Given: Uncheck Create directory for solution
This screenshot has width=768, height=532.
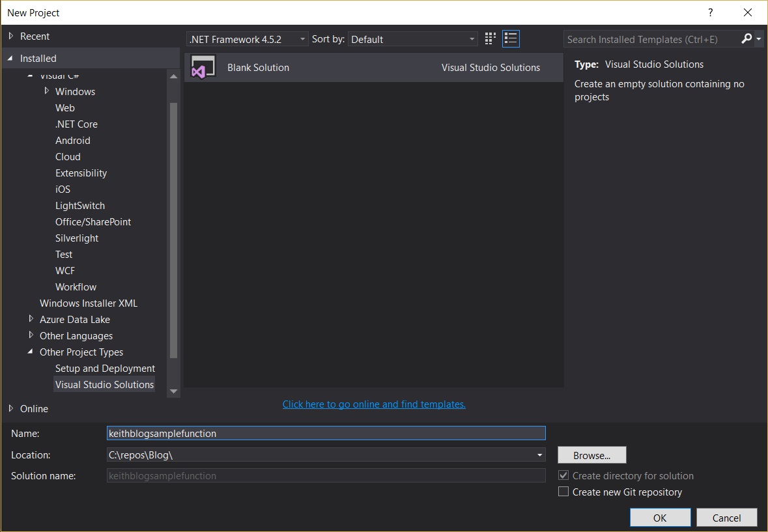Looking at the screenshot, I should 563,475.
